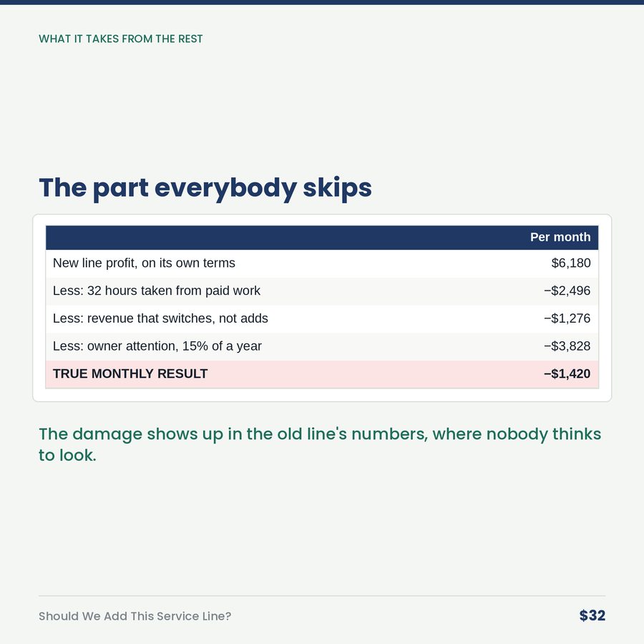Image resolution: width=644 pixels, height=644 pixels.
Task: Select 'New line profit, on its own terms' row
Action: coord(322,263)
